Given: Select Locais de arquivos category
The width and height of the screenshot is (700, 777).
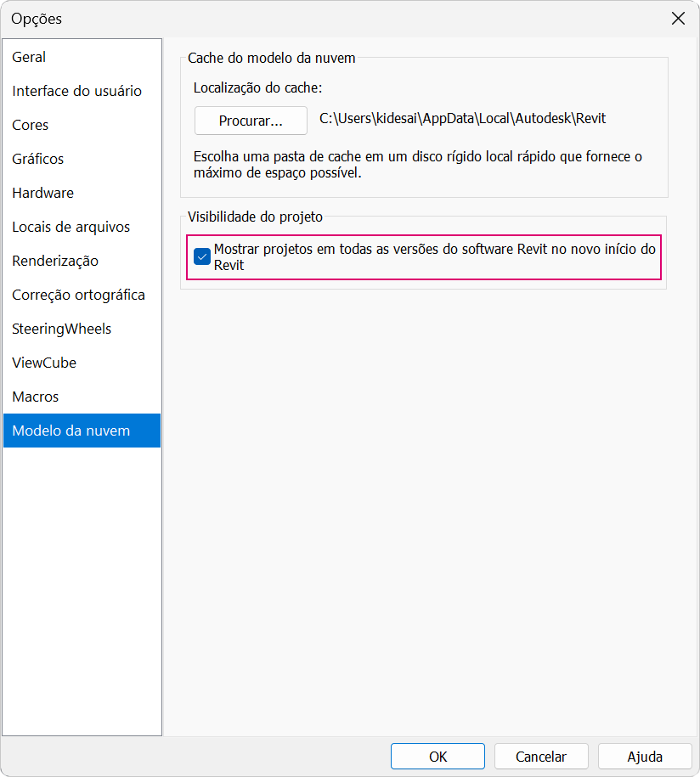Looking at the screenshot, I should pyautogui.click(x=71, y=227).
